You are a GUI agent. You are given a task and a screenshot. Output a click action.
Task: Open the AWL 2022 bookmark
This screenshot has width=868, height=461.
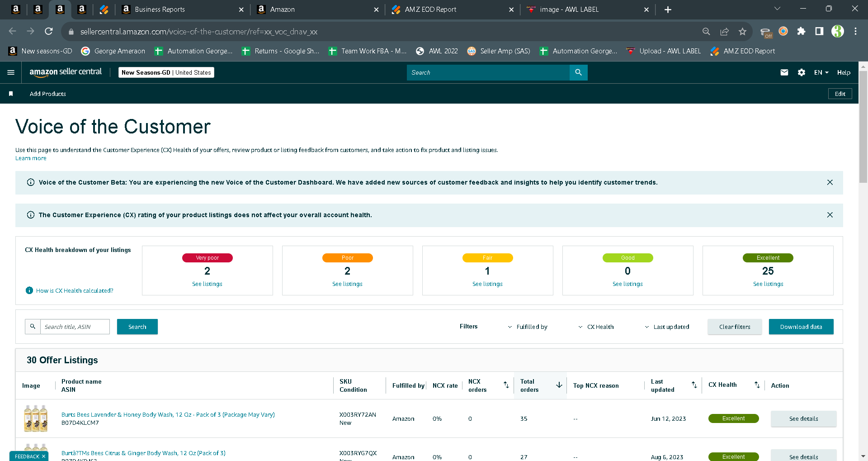tap(437, 51)
